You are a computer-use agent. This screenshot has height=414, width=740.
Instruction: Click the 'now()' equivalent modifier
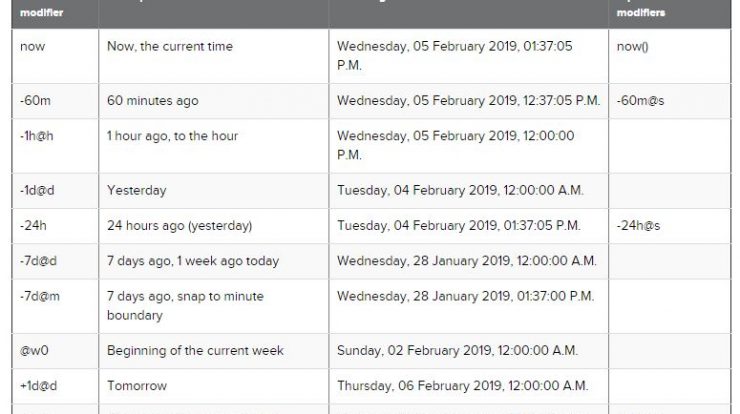(x=633, y=46)
